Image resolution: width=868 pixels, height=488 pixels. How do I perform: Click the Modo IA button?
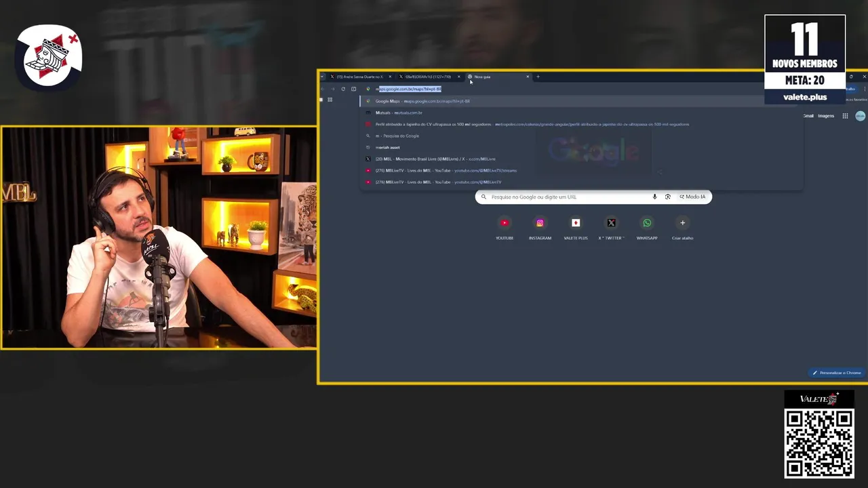[692, 197]
